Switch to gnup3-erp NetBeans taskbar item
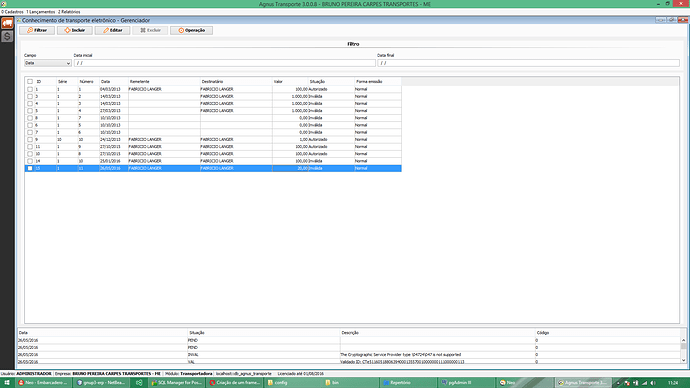Viewport: 690px width, 388px height. point(101,383)
